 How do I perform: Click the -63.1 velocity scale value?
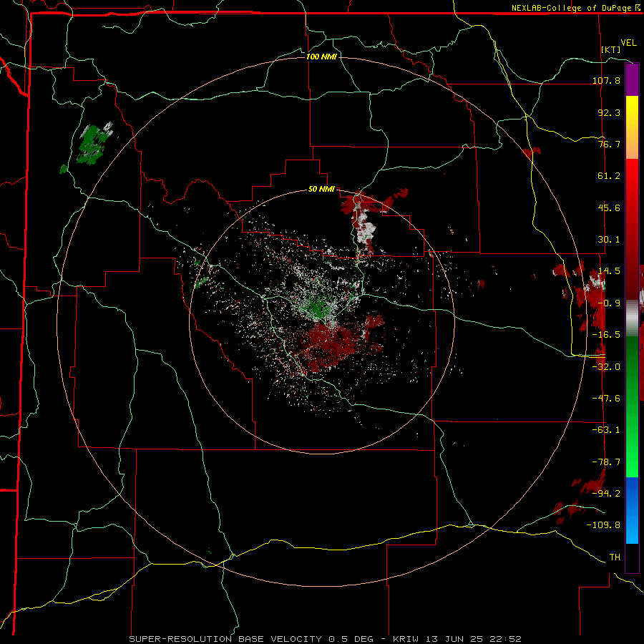606,430
